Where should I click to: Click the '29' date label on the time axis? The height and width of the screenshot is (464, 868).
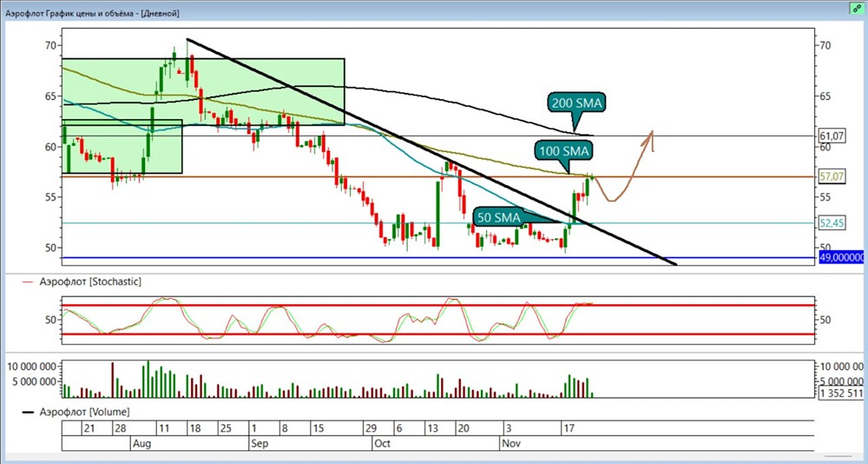[371, 428]
